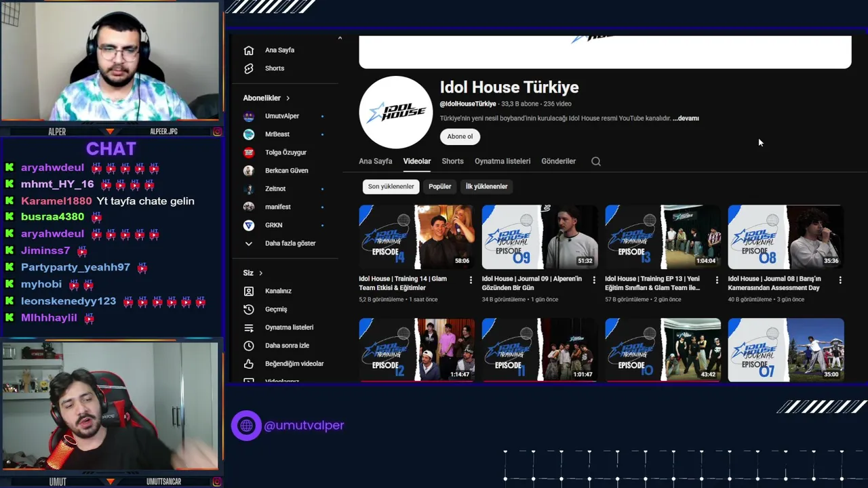Click chat username Partyparty_yeahh97
The height and width of the screenshot is (488, 868).
pos(75,267)
